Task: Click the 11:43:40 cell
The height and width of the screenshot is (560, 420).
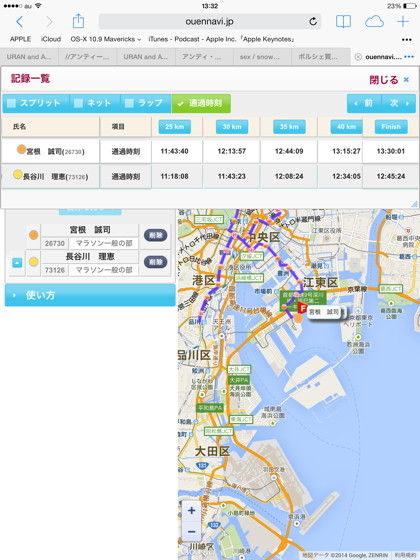Action: point(174,151)
